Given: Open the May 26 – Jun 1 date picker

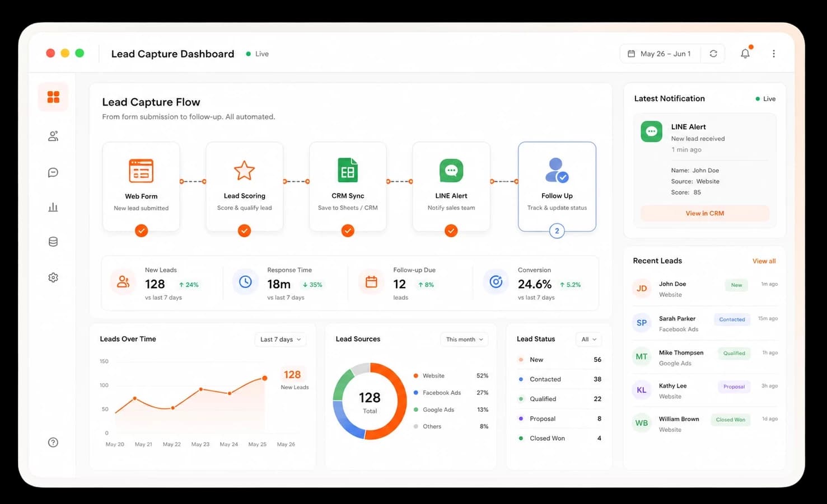Looking at the screenshot, I should [x=660, y=54].
